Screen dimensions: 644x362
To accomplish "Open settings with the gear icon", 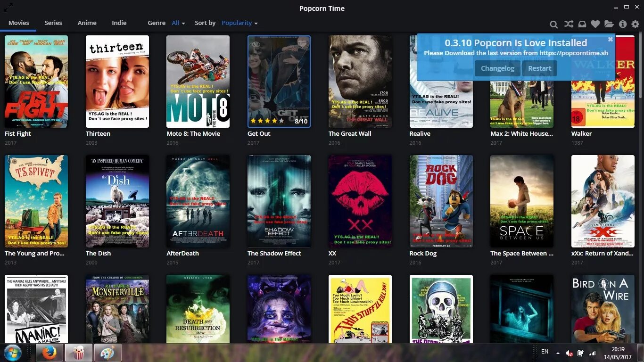I will (x=636, y=24).
